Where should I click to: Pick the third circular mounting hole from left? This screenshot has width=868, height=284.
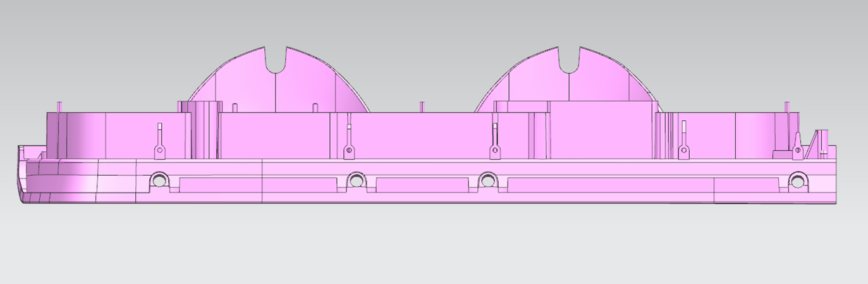487,181
